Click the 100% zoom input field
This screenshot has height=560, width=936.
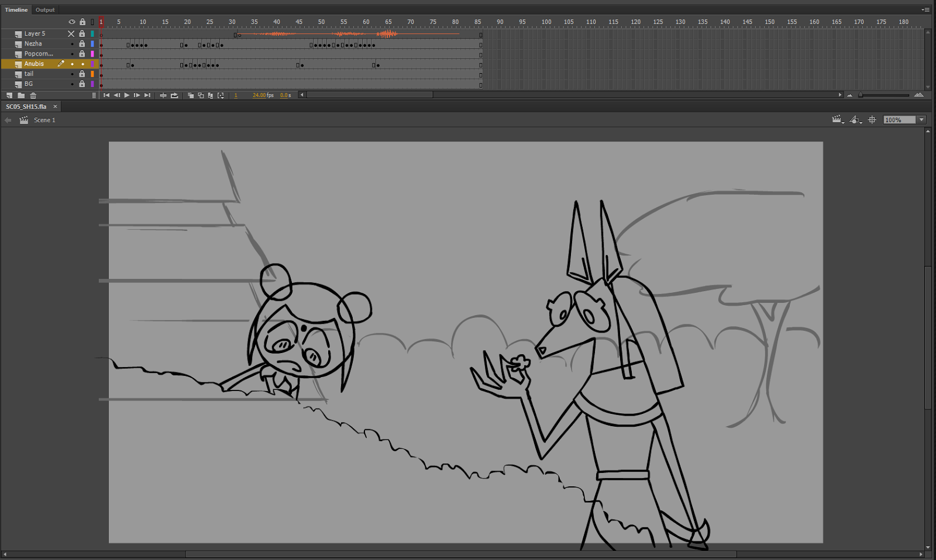pos(900,120)
